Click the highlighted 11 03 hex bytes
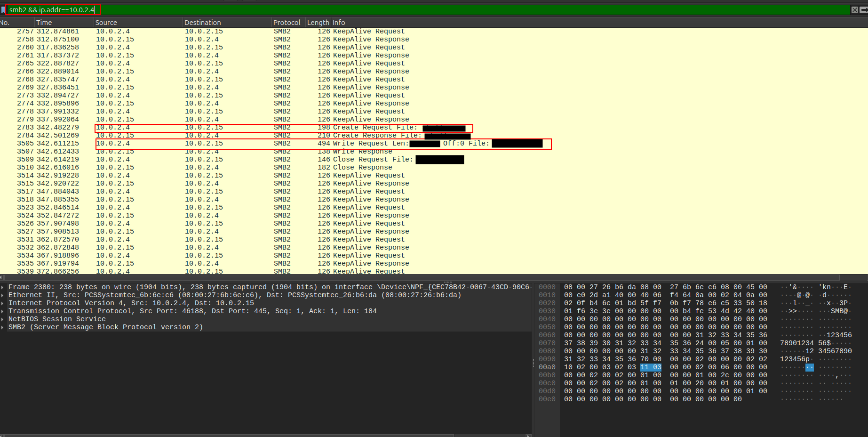 pyautogui.click(x=651, y=367)
